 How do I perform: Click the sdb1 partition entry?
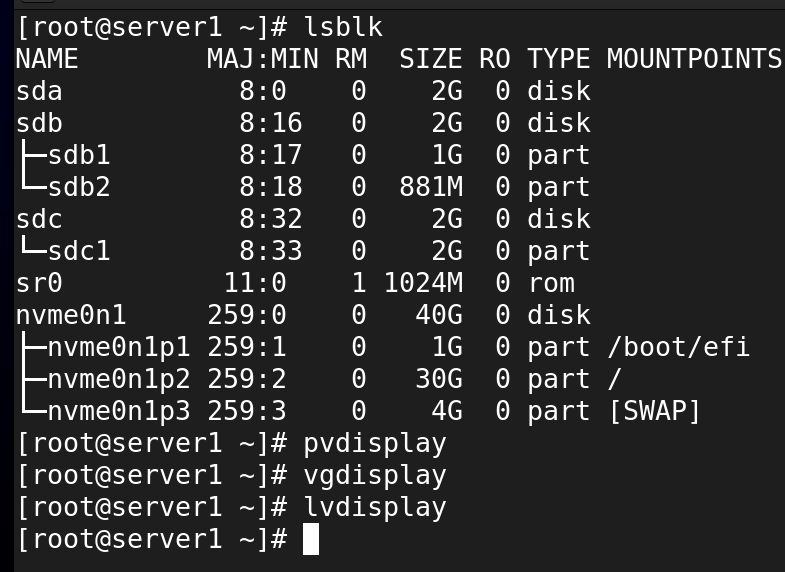click(79, 155)
